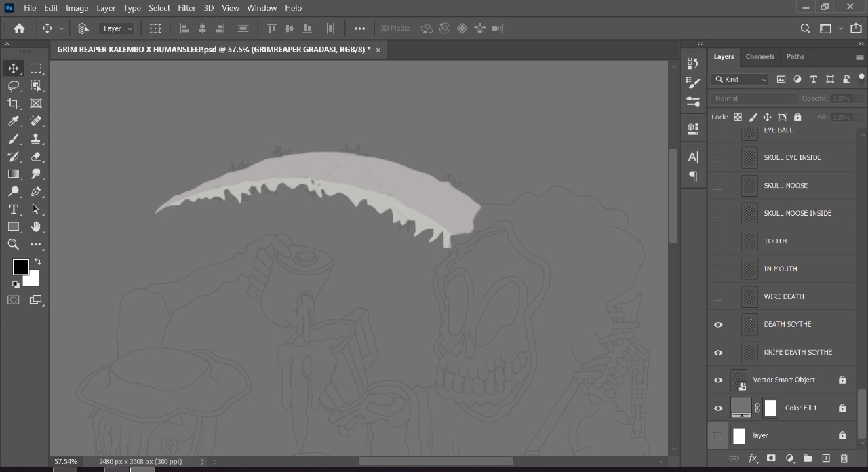The image size is (868, 472).
Task: Open the Fill value dropdown
Action: 859,117
